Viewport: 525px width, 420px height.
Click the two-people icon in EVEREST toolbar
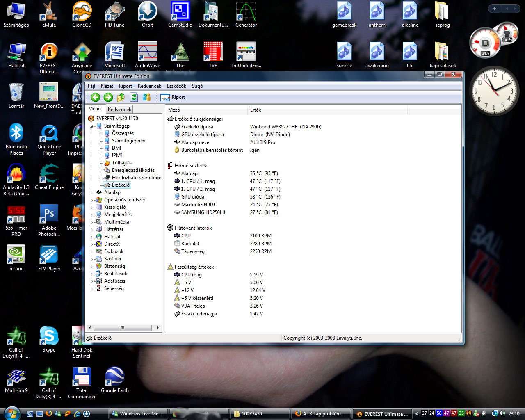tap(146, 97)
